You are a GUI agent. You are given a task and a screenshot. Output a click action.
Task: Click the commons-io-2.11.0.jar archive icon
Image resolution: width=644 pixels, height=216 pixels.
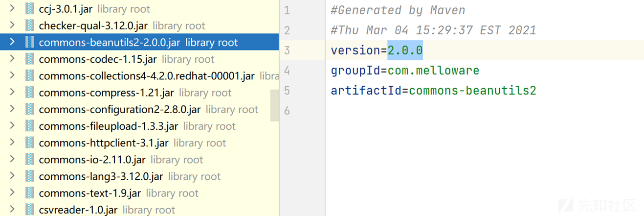click(30, 160)
